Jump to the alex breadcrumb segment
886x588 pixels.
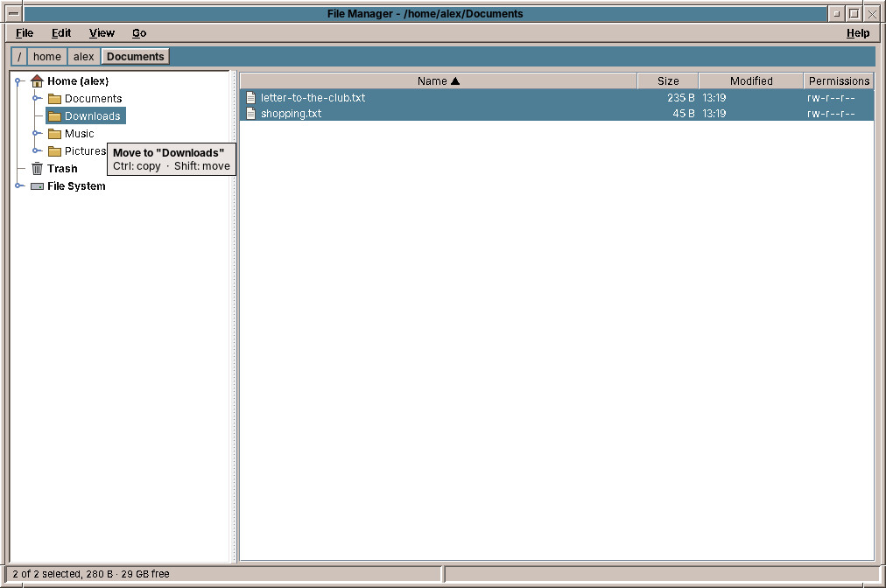click(84, 57)
